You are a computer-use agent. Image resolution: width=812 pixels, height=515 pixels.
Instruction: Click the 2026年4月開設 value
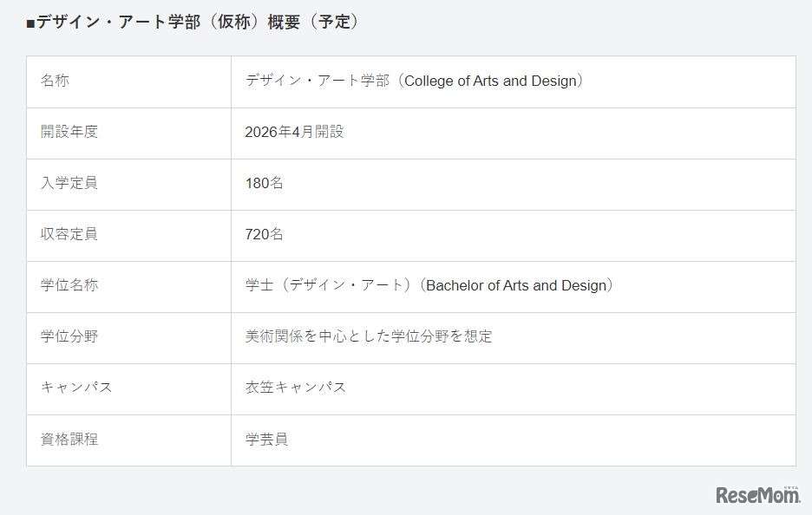pos(294,133)
